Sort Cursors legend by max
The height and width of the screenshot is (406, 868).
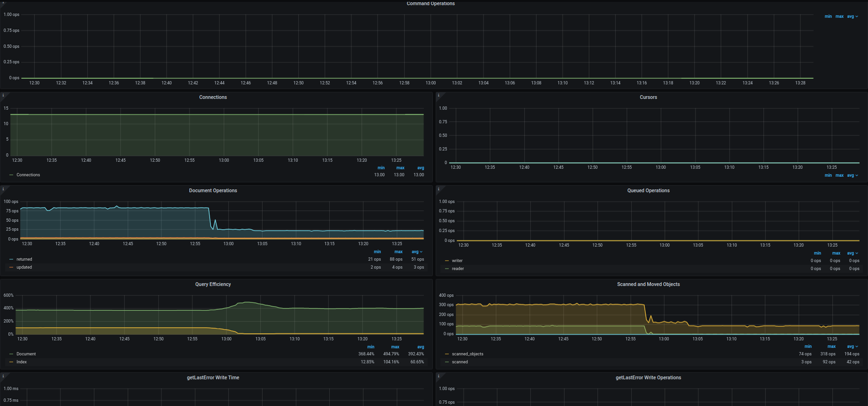(x=839, y=175)
